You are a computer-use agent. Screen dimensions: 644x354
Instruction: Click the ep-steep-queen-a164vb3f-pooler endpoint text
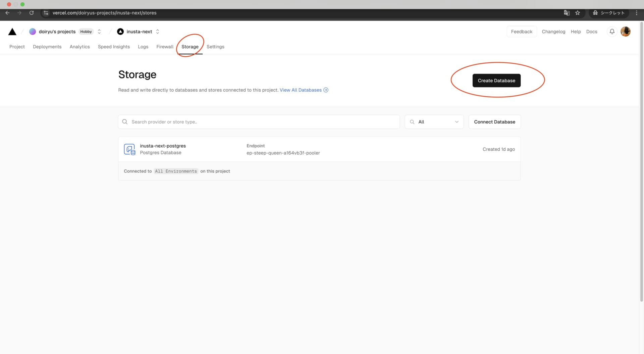click(283, 153)
